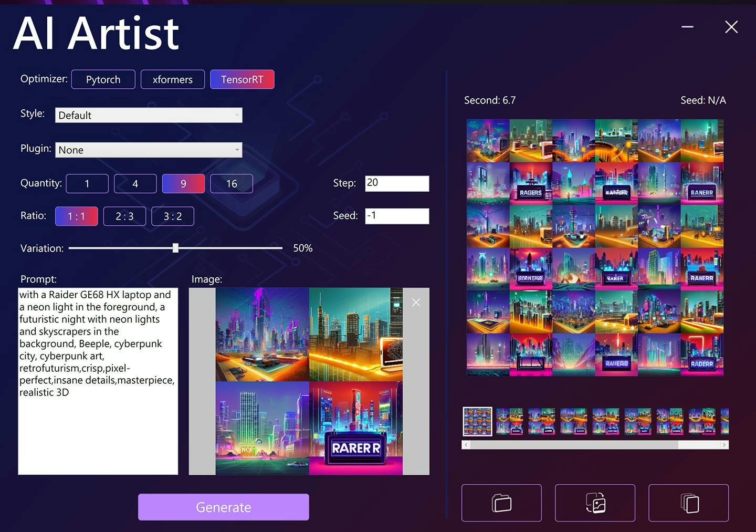Viewport: 756px width, 532px height.
Task: Expand the Plugin dropdown showing None
Action: (149, 150)
